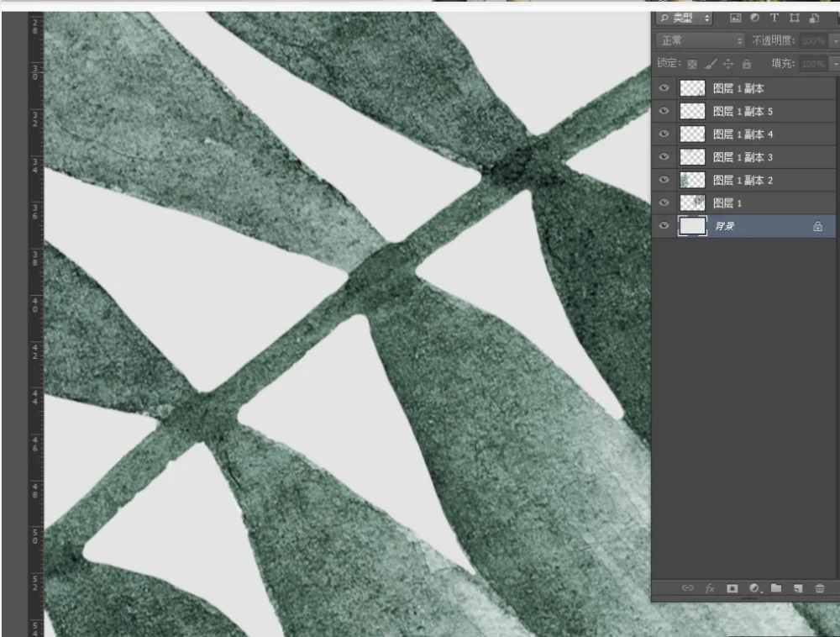Click the type layer filter icon
This screenshot has height=637, width=840.
point(774,18)
